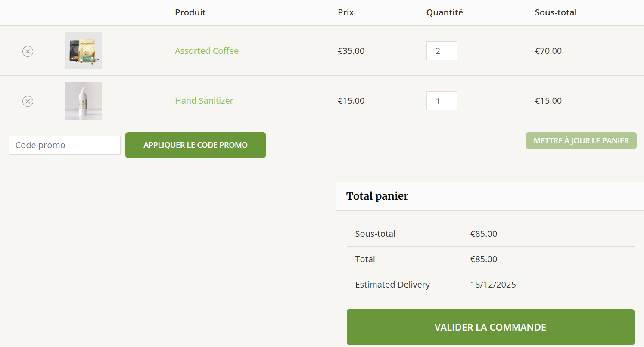Click the Estimated Delivery date 18/12/2025
The image size is (644, 347).
coord(493,284)
